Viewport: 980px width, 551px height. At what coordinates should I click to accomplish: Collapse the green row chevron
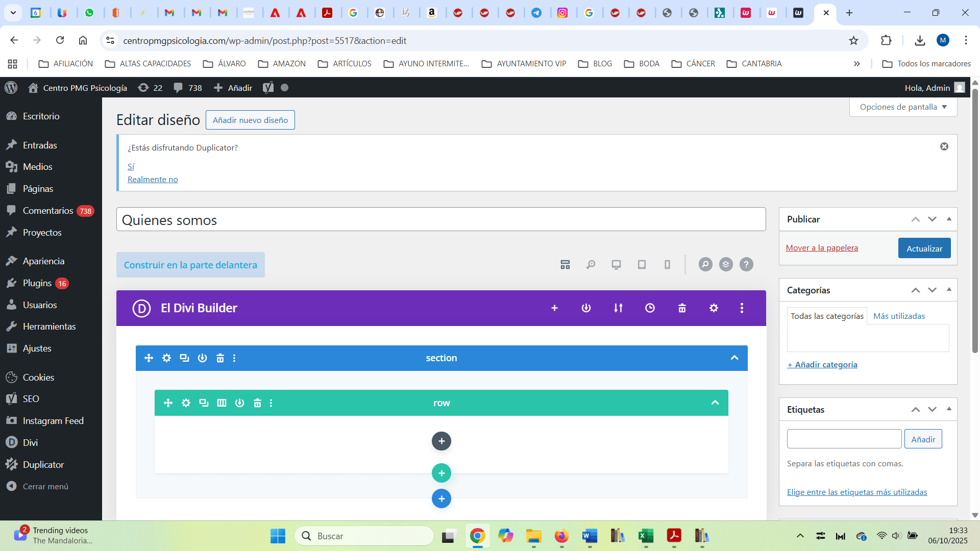pyautogui.click(x=715, y=403)
